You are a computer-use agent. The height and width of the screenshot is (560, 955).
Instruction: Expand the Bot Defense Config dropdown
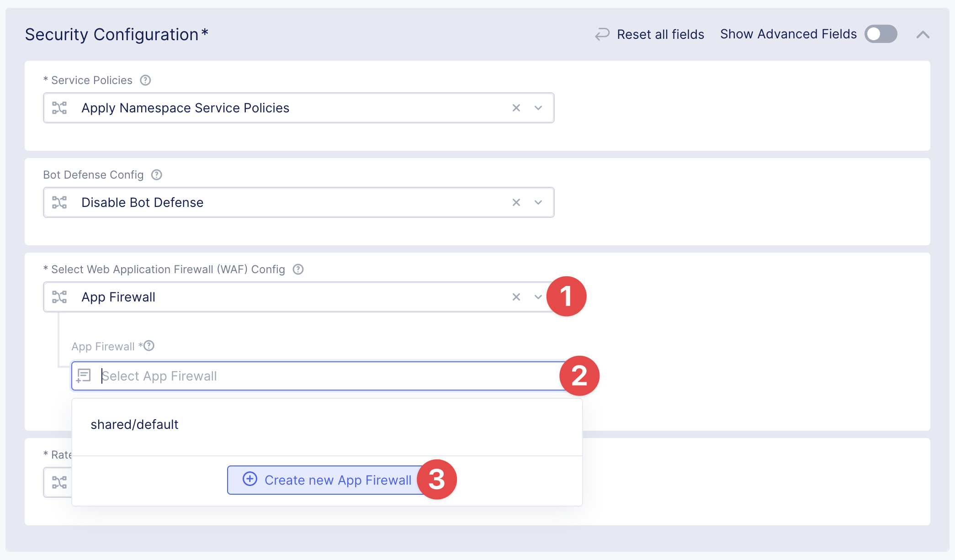click(538, 203)
